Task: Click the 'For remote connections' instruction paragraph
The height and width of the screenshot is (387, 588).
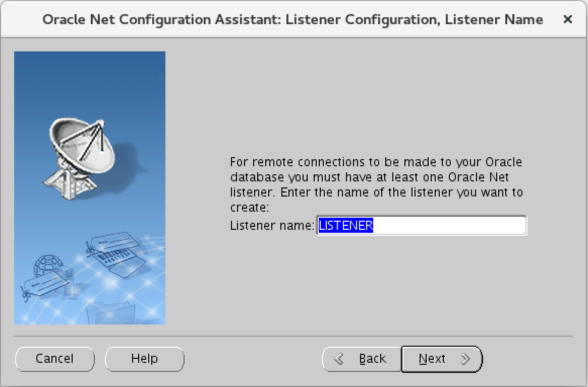Action: coord(376,184)
